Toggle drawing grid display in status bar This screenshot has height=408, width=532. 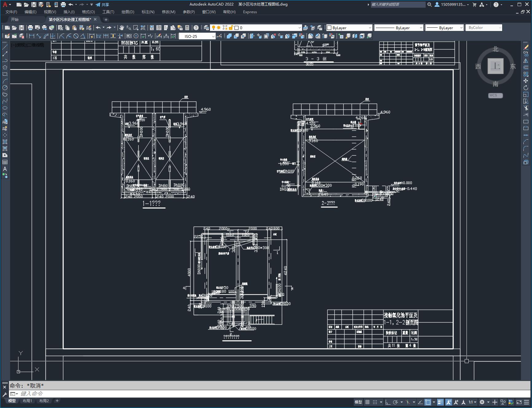coord(367,402)
